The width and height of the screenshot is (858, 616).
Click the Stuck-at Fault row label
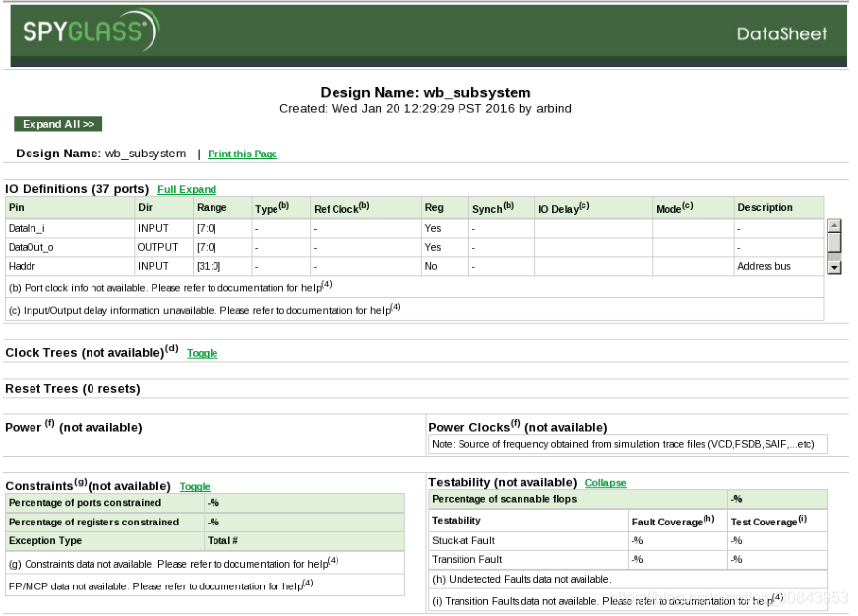click(x=463, y=541)
